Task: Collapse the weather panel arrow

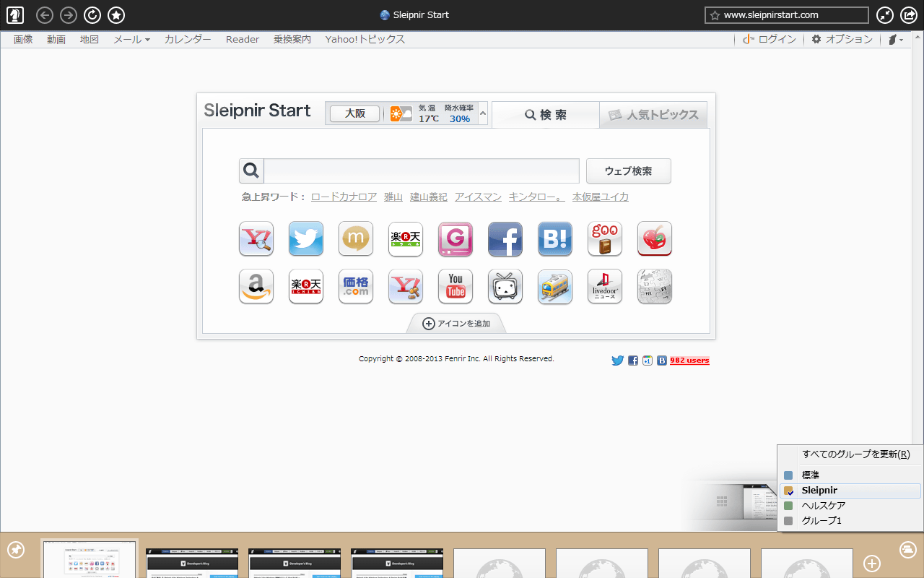Action: [x=483, y=113]
